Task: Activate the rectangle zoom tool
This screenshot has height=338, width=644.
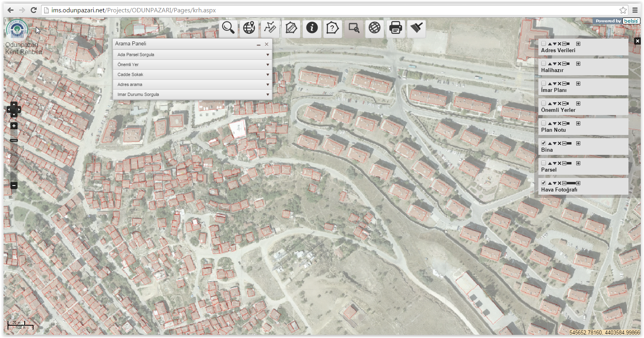Action: pos(353,28)
